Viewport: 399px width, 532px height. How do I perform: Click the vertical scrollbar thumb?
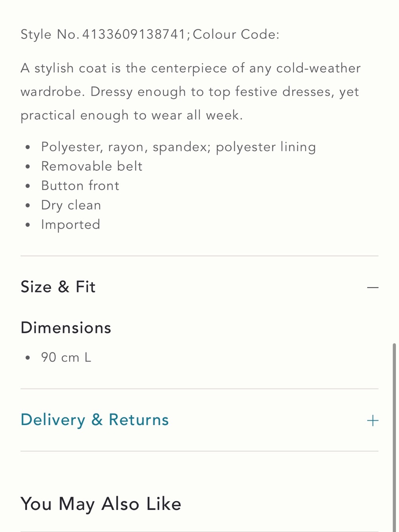tap(394, 437)
